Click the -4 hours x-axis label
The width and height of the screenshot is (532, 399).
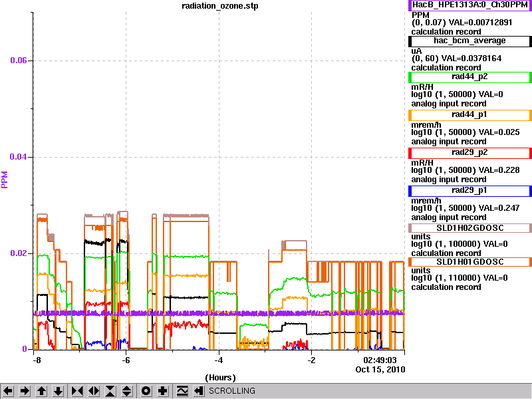[219, 360]
